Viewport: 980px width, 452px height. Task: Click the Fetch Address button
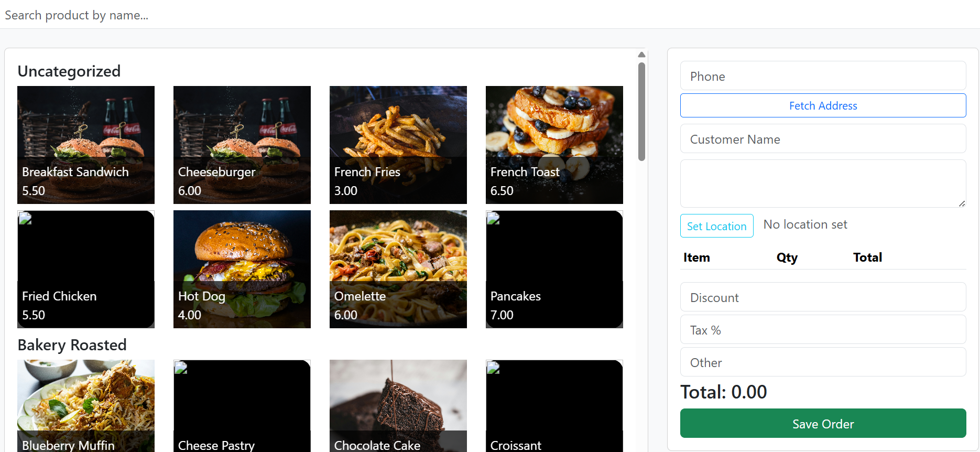point(823,105)
